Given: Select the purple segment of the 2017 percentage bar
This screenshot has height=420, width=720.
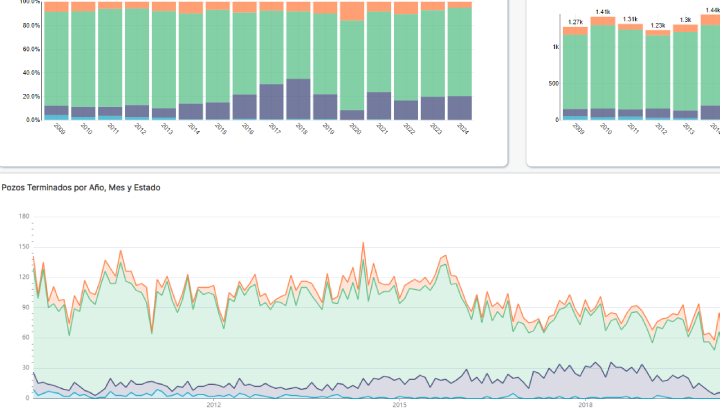Looking at the screenshot, I should (x=271, y=101).
